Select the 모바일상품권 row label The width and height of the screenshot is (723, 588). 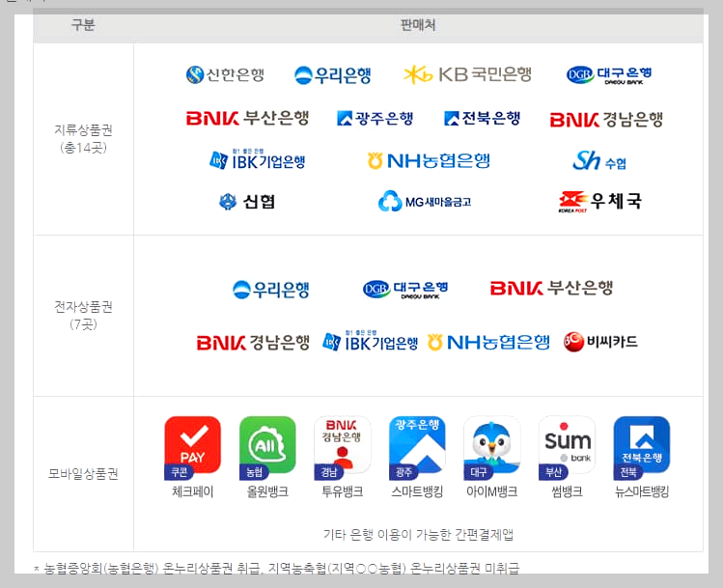(83, 474)
